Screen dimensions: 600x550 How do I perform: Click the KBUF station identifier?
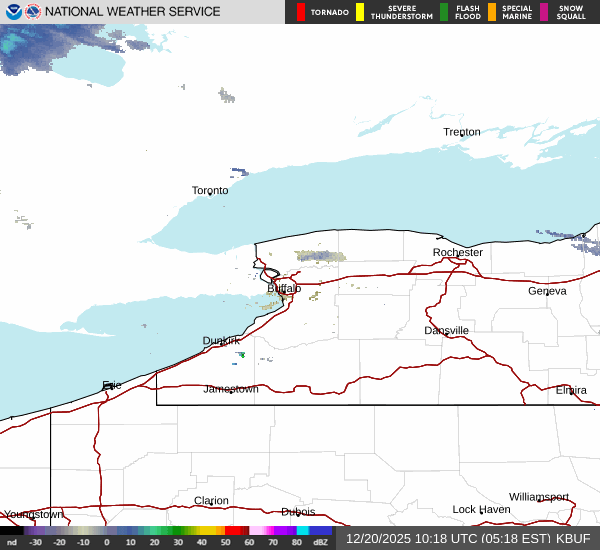(573, 538)
